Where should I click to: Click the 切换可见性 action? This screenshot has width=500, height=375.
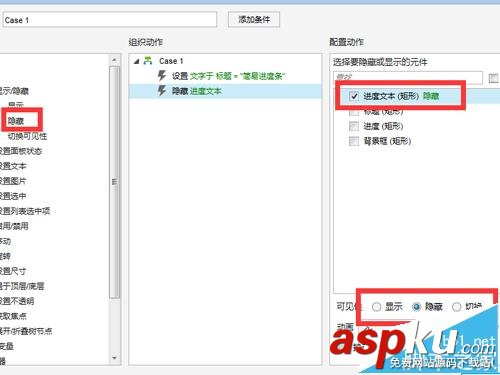click(x=27, y=136)
